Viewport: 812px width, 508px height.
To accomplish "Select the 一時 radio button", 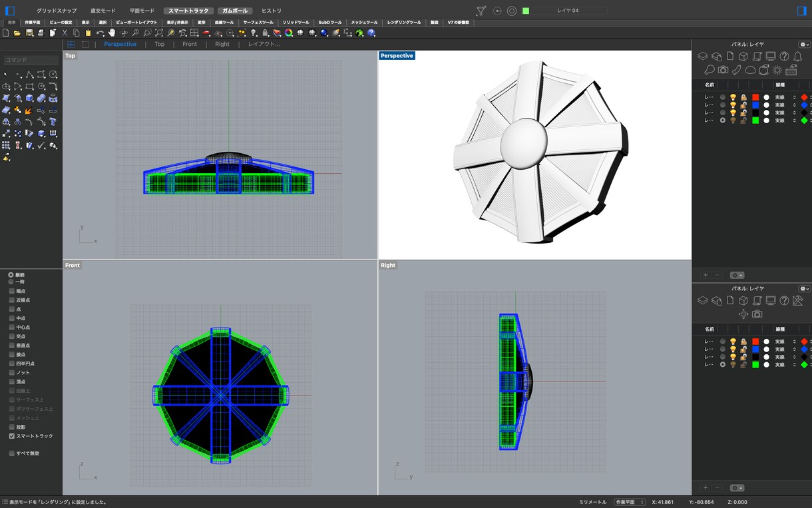I will pos(11,282).
